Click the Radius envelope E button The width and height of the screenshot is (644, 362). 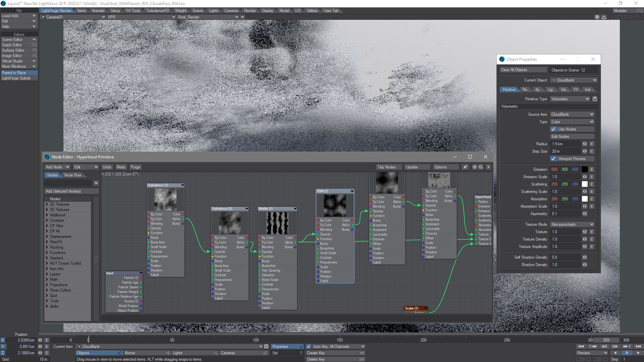[592, 144]
